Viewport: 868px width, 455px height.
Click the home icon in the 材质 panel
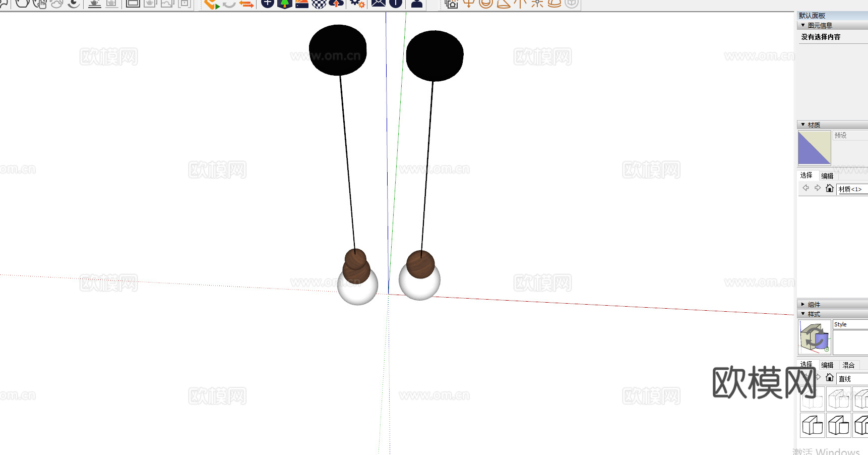coord(830,188)
